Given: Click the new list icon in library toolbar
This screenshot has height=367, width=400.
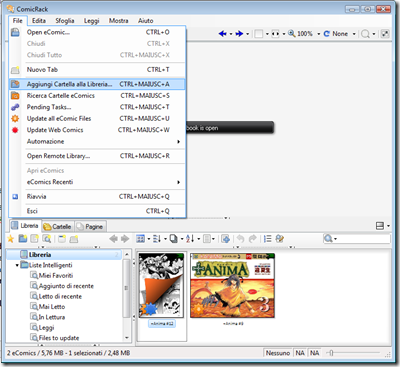Looking at the screenshot, I should pos(35,239).
